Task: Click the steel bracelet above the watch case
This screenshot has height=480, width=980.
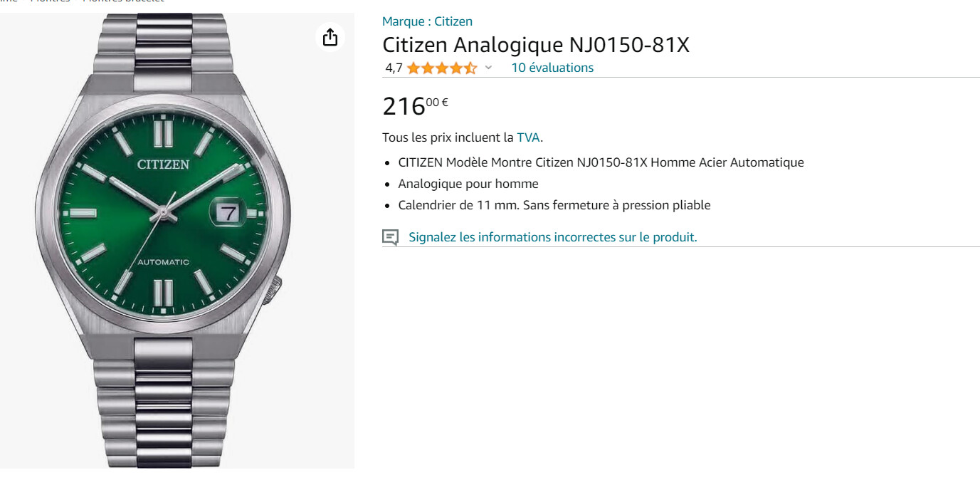Action: tap(163, 44)
